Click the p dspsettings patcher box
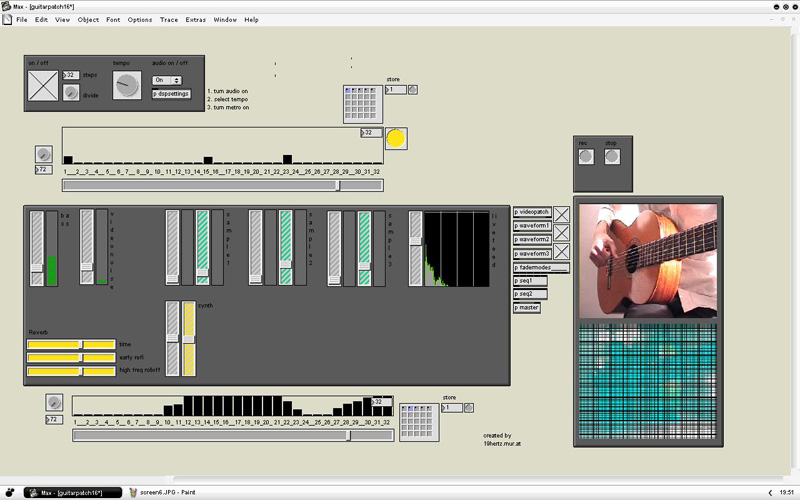The width and height of the screenshot is (800, 500). 171,94
